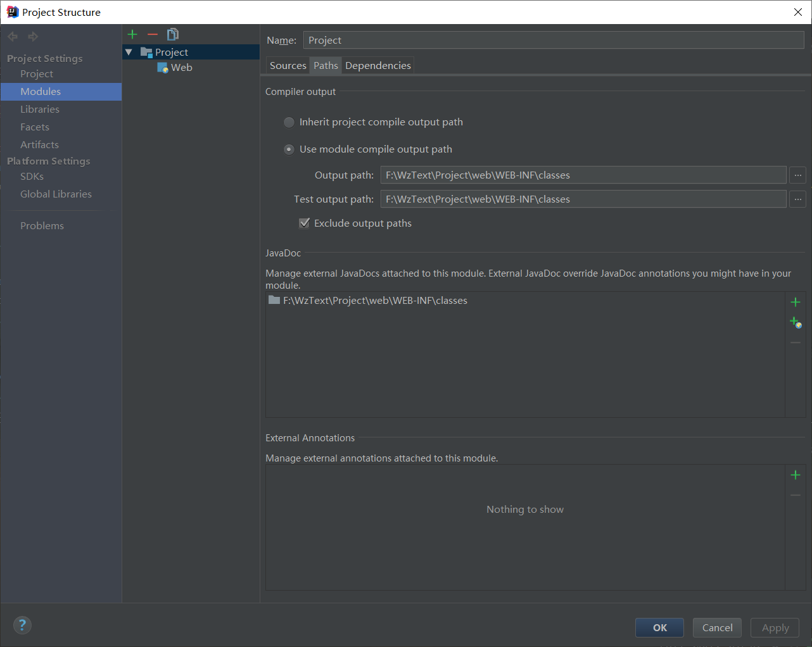
Task: Select the Project module in the tree
Action: click(191, 53)
